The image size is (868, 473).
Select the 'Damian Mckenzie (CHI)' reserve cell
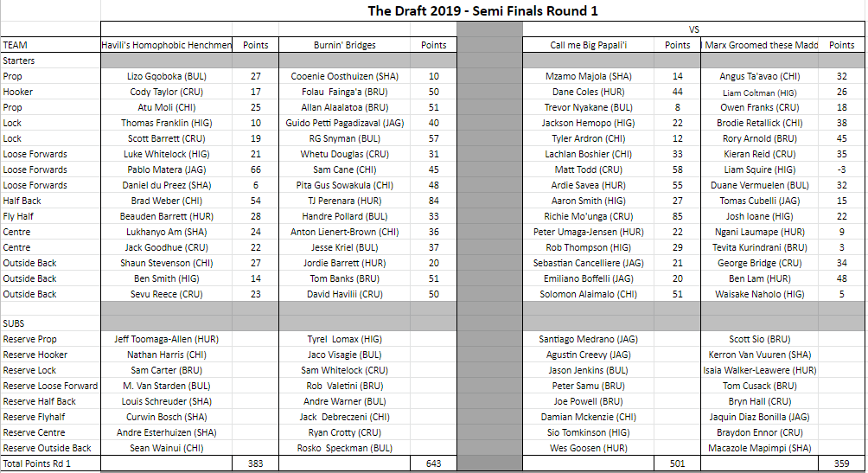(x=588, y=417)
